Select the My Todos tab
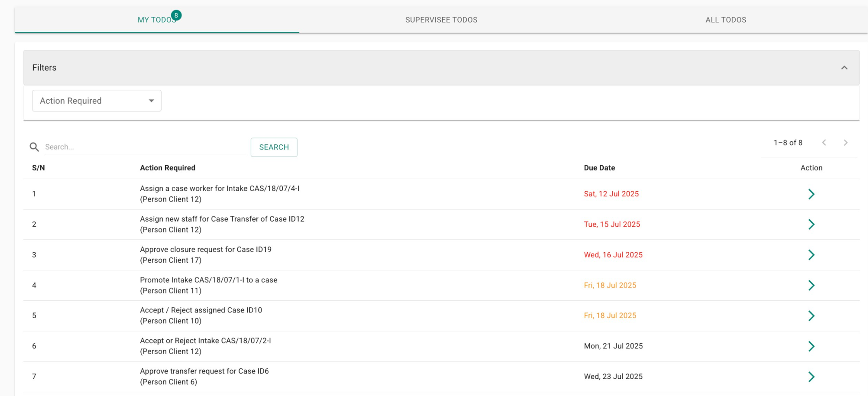This screenshot has width=868, height=411. 157,20
